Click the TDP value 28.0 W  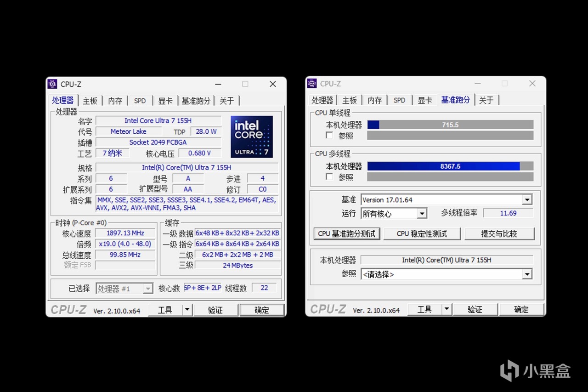click(x=206, y=131)
